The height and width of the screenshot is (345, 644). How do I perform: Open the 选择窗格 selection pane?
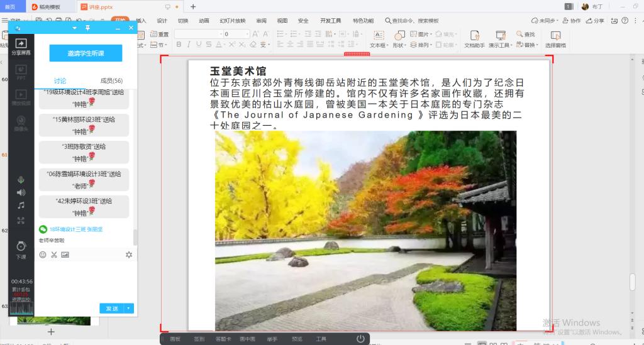coord(555,39)
